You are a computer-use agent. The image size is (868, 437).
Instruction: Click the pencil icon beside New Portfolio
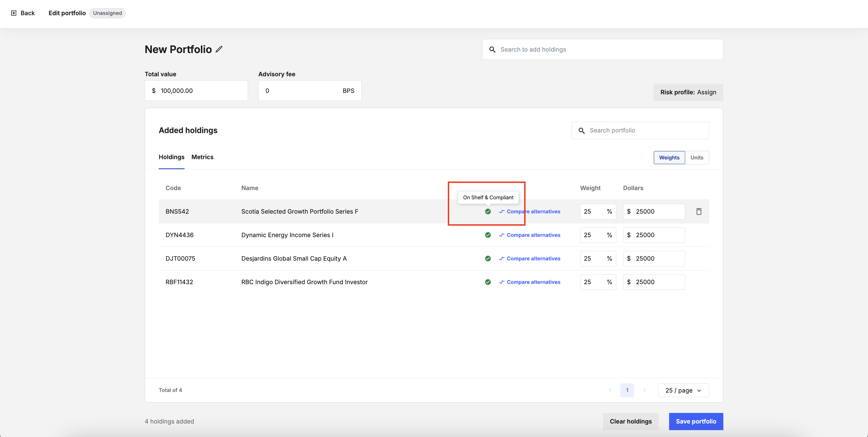point(219,49)
